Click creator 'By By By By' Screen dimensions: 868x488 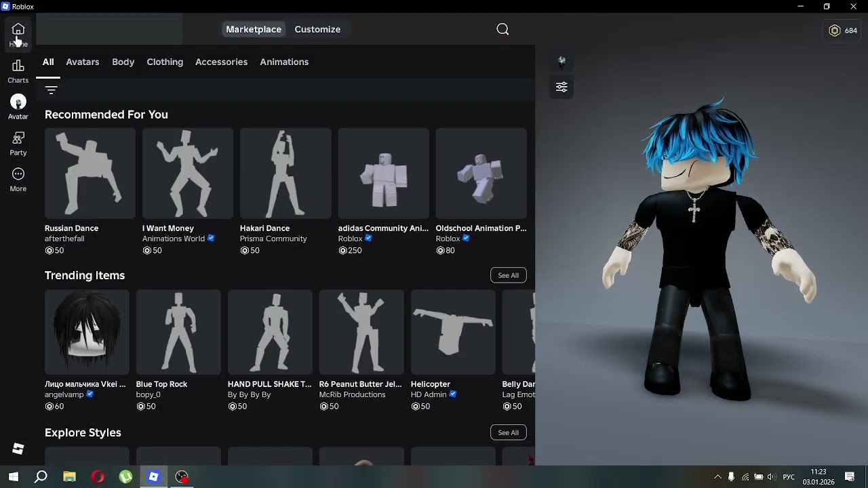(249, 395)
